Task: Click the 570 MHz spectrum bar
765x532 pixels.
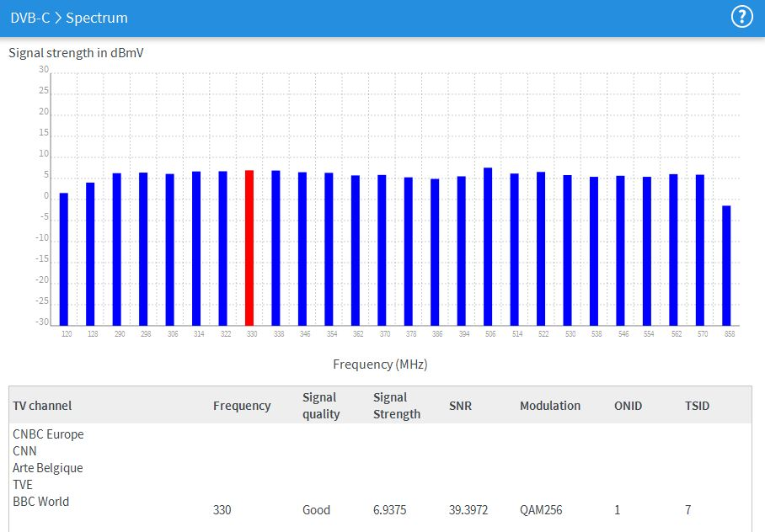Action: pyautogui.click(x=699, y=250)
